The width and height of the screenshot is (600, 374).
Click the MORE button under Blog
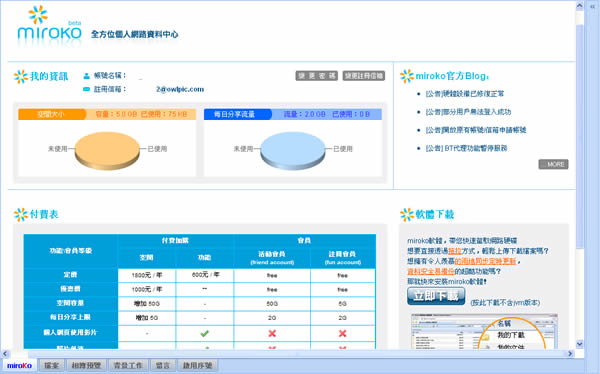(x=553, y=164)
